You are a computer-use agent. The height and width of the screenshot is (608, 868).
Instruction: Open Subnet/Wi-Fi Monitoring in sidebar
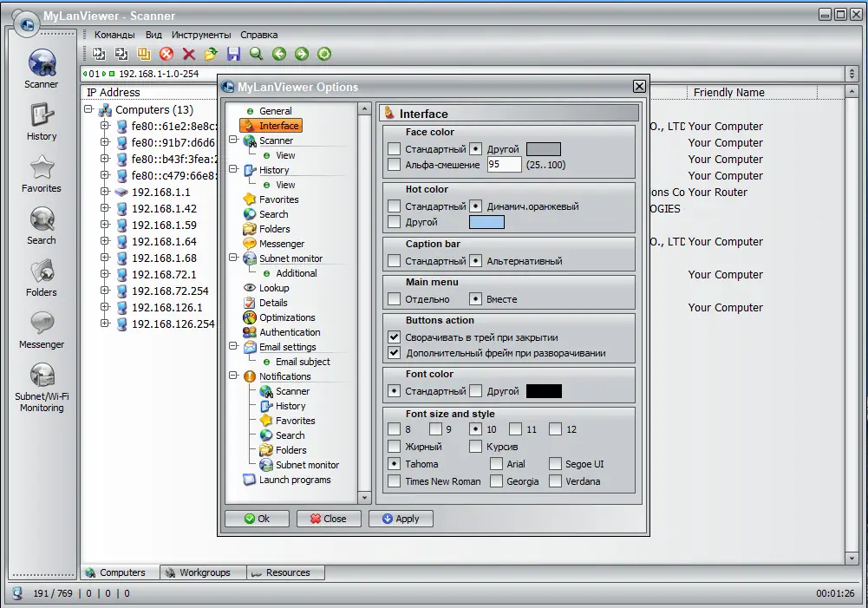[x=42, y=387]
